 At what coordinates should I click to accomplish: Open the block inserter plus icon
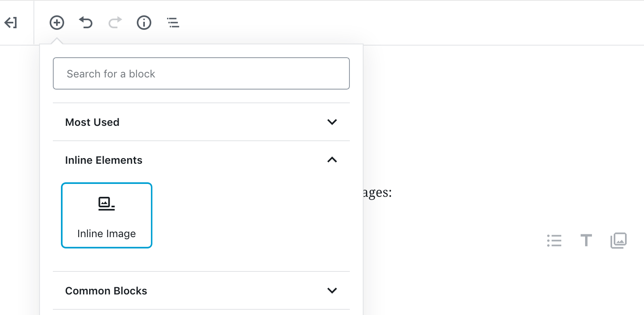pos(57,23)
